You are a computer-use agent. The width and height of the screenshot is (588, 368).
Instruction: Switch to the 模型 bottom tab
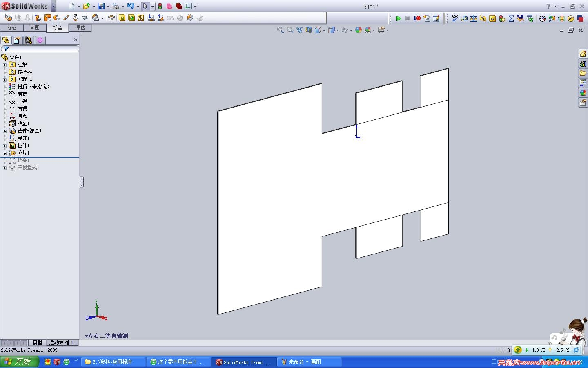[x=37, y=343]
